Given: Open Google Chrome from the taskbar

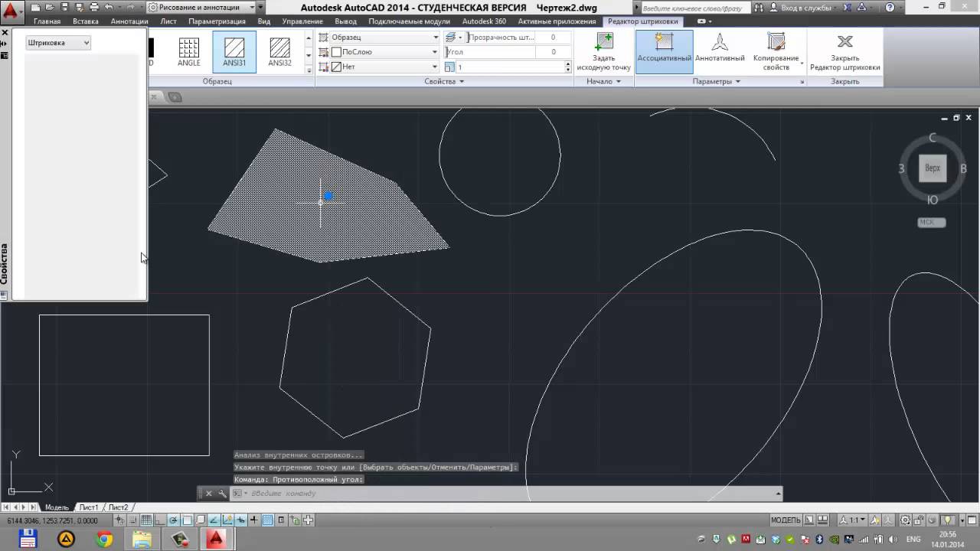Looking at the screenshot, I should click(x=105, y=540).
